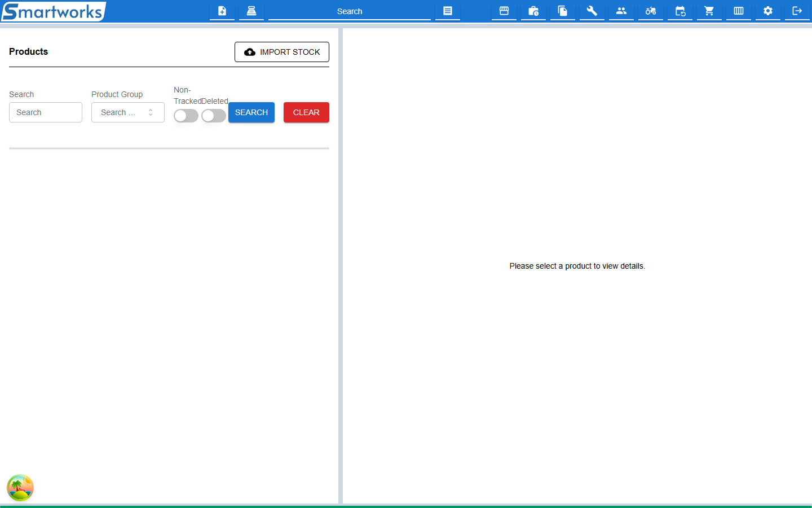Click the receipt list icon beside search

pyautogui.click(x=448, y=11)
